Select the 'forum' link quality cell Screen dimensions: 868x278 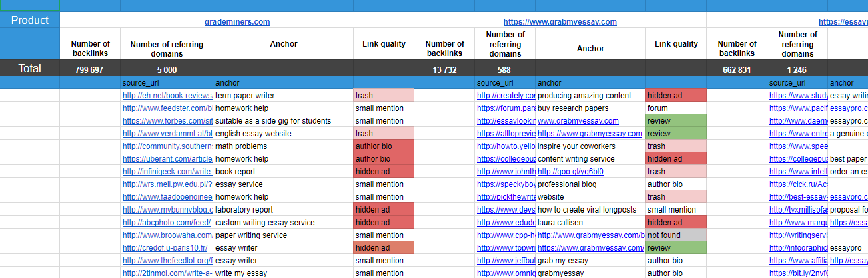[x=676, y=108]
